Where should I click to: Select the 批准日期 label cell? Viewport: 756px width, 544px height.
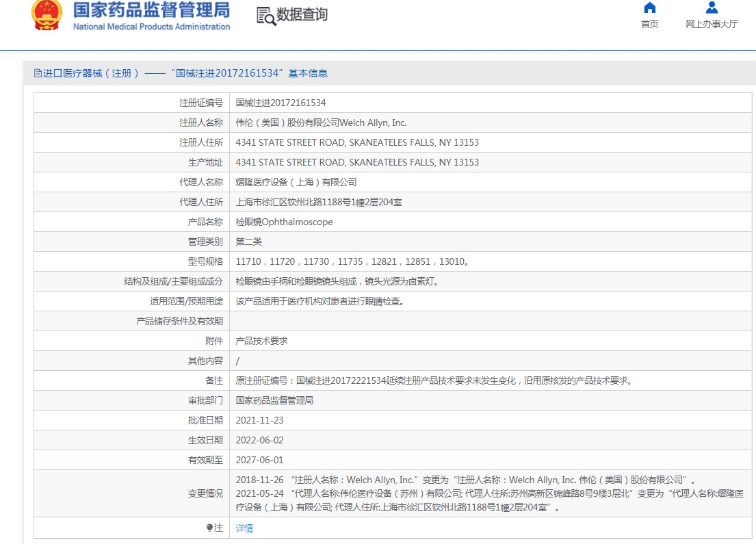[x=131, y=419]
